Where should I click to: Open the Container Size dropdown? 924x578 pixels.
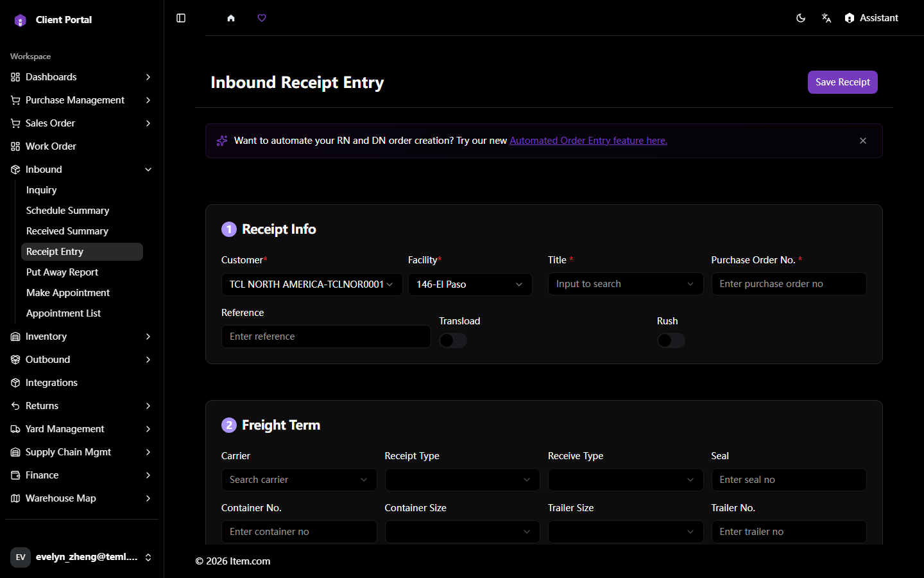coord(463,532)
